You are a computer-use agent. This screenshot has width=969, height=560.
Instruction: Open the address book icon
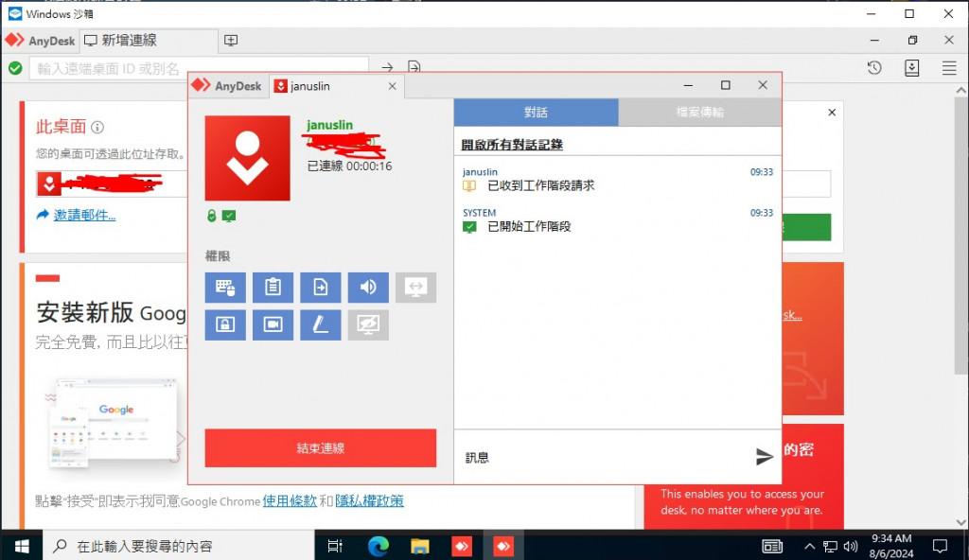pos(911,67)
